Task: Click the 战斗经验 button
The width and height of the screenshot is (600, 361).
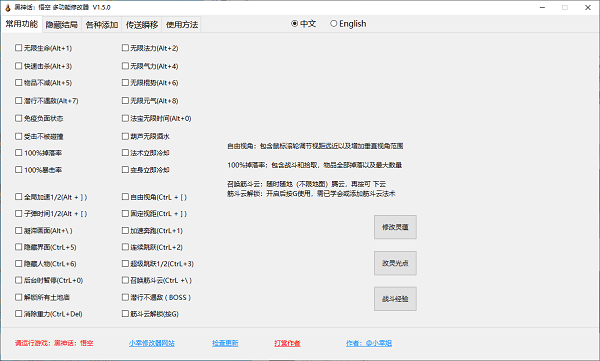Action: [395, 299]
